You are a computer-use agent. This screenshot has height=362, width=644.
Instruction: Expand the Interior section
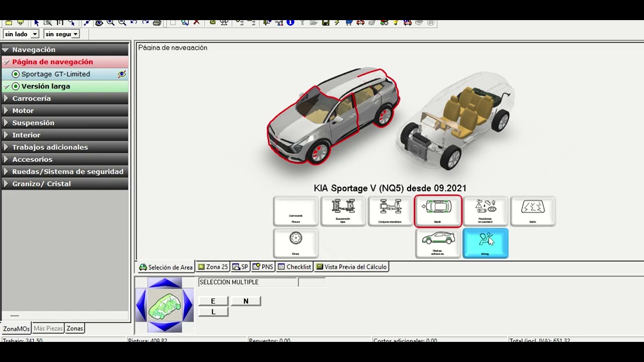point(65,135)
